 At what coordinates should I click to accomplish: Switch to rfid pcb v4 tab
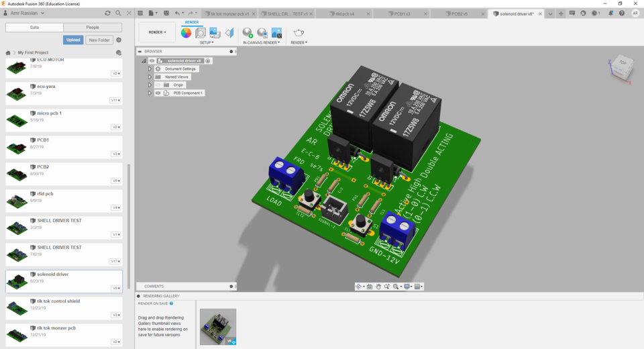pos(344,13)
